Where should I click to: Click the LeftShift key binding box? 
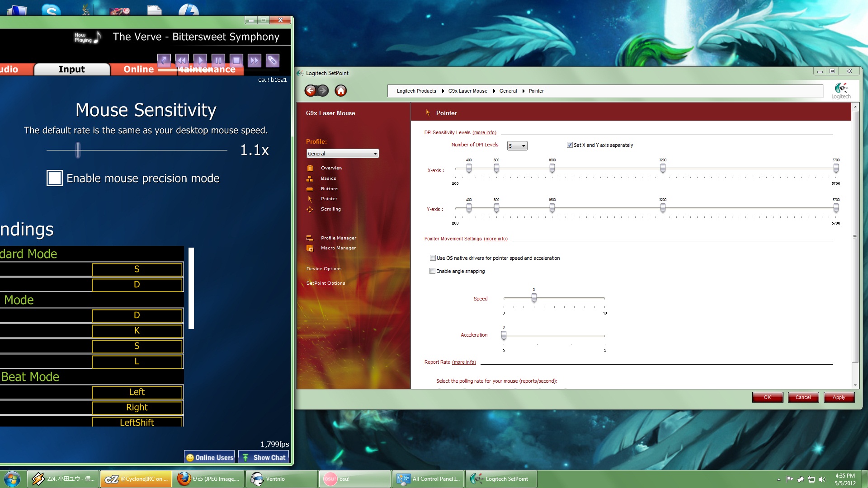tap(137, 422)
